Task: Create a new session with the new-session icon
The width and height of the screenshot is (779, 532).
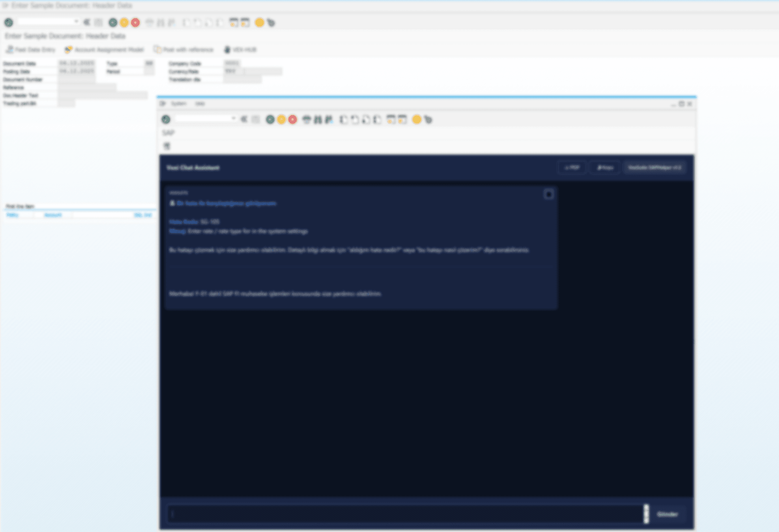Action: (x=234, y=23)
